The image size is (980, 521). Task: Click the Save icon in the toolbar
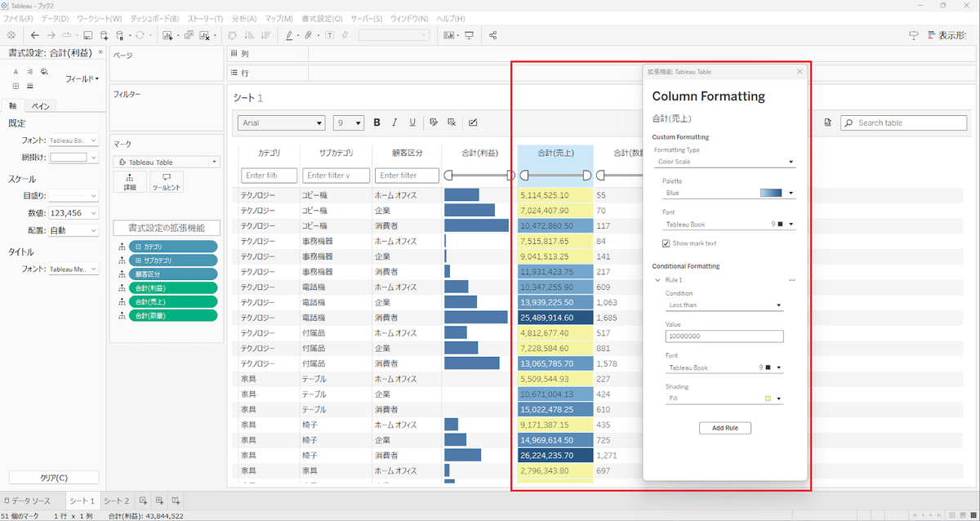88,35
